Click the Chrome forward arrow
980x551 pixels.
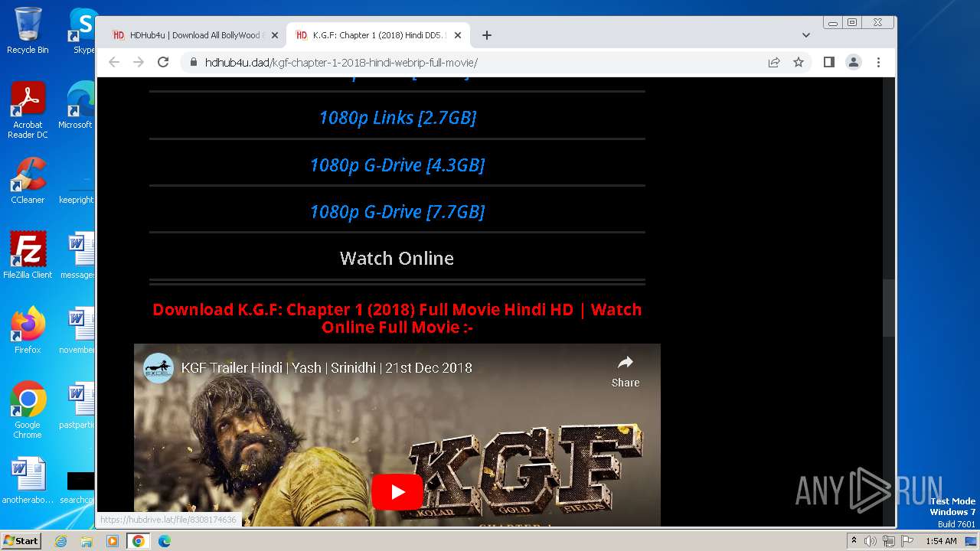139,62
